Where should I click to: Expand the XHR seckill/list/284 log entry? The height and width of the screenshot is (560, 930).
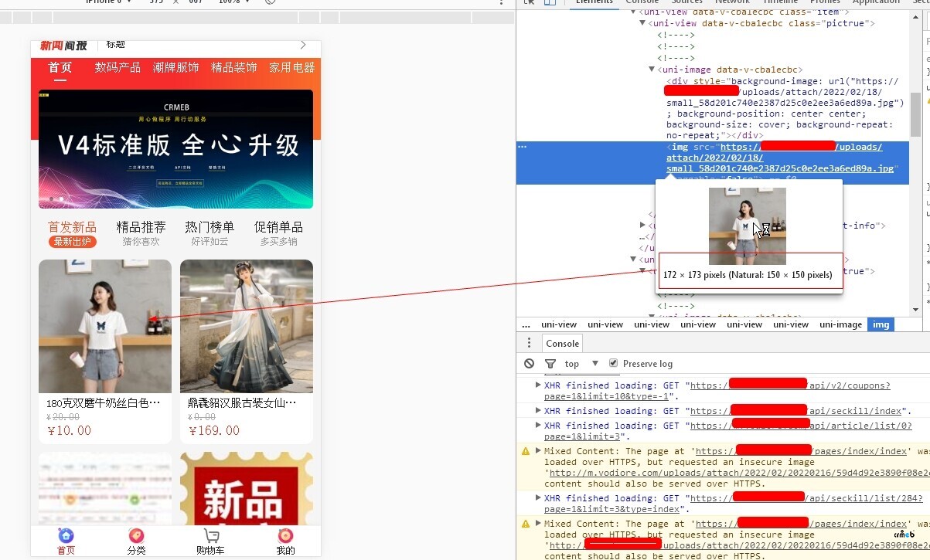point(539,498)
